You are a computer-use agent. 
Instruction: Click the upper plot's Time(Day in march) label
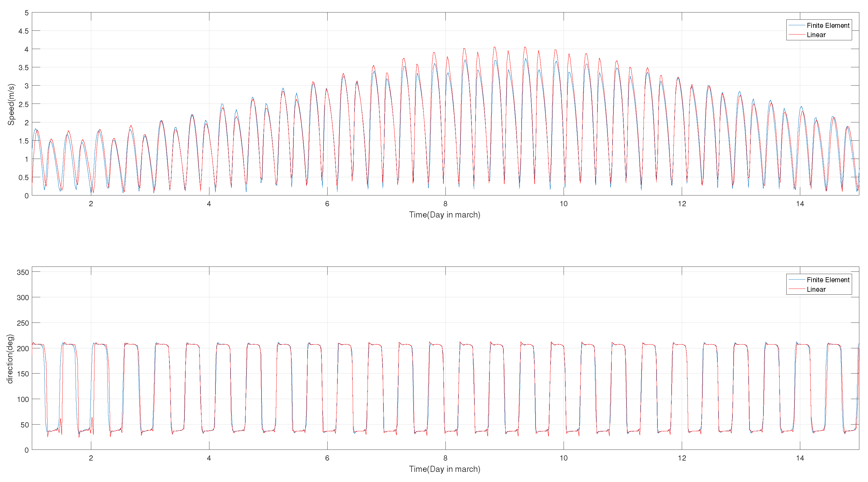tap(444, 215)
